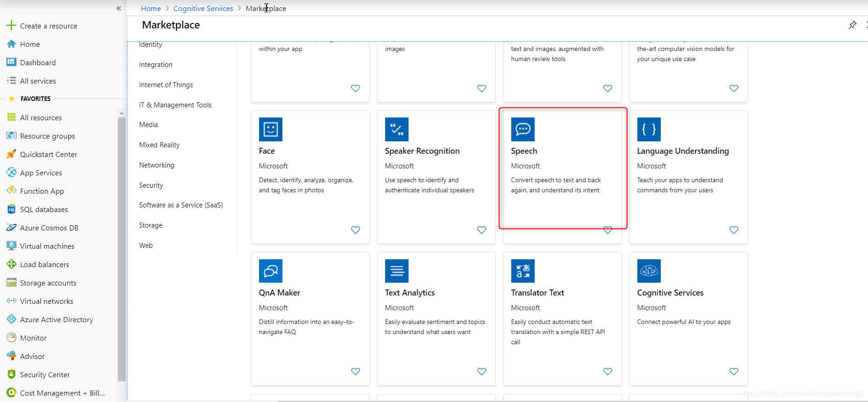Open Advisor icon in sidebar

[11, 356]
